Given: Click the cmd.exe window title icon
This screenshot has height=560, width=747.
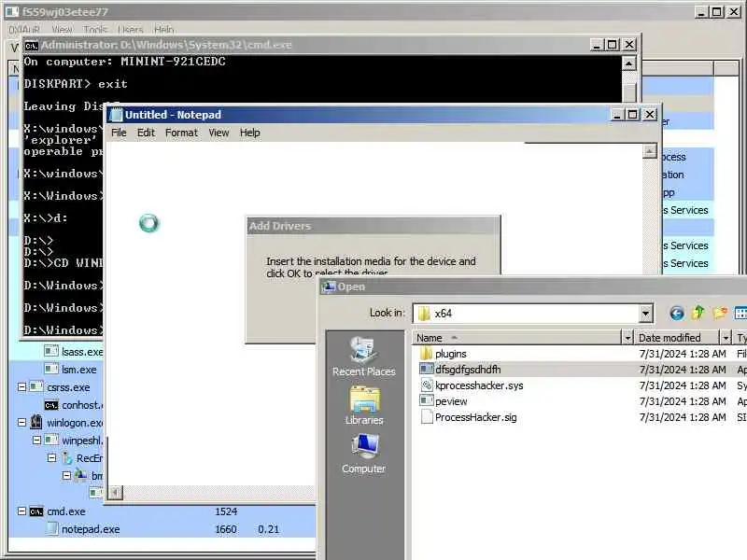Looking at the screenshot, I should click(32, 45).
